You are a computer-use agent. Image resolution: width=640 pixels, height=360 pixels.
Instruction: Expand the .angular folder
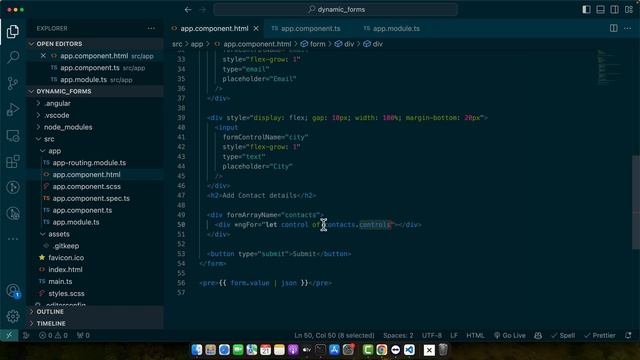(96, 103)
